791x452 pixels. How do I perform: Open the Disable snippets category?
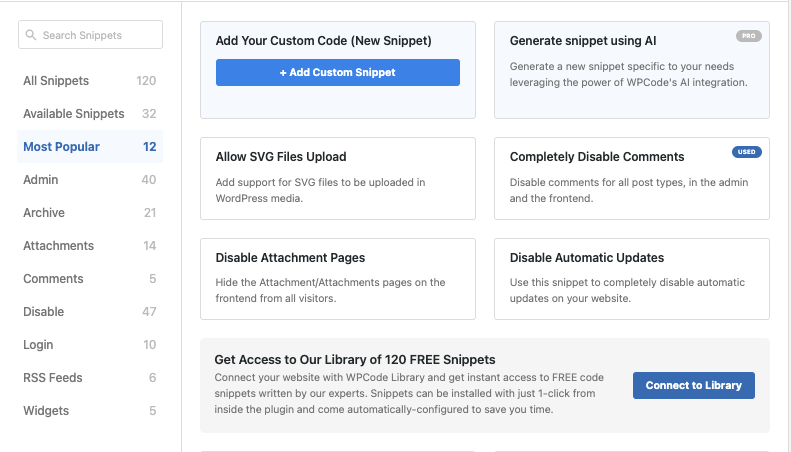90,312
